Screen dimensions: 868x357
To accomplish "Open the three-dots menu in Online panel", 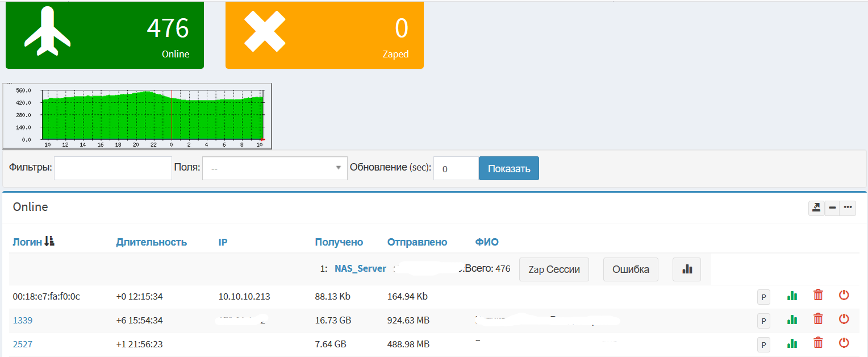I will 848,208.
